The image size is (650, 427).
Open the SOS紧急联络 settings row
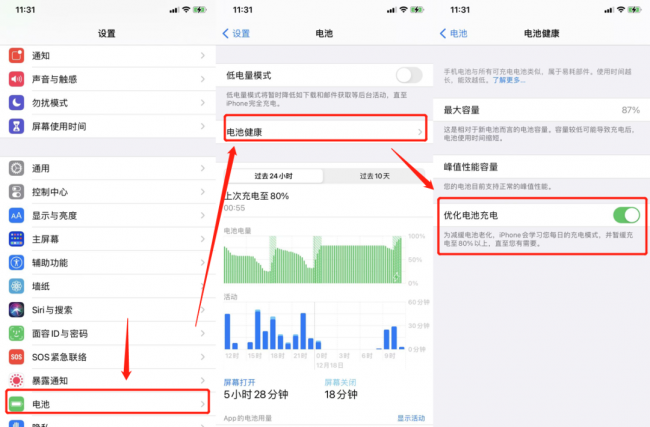pyautogui.click(x=108, y=357)
